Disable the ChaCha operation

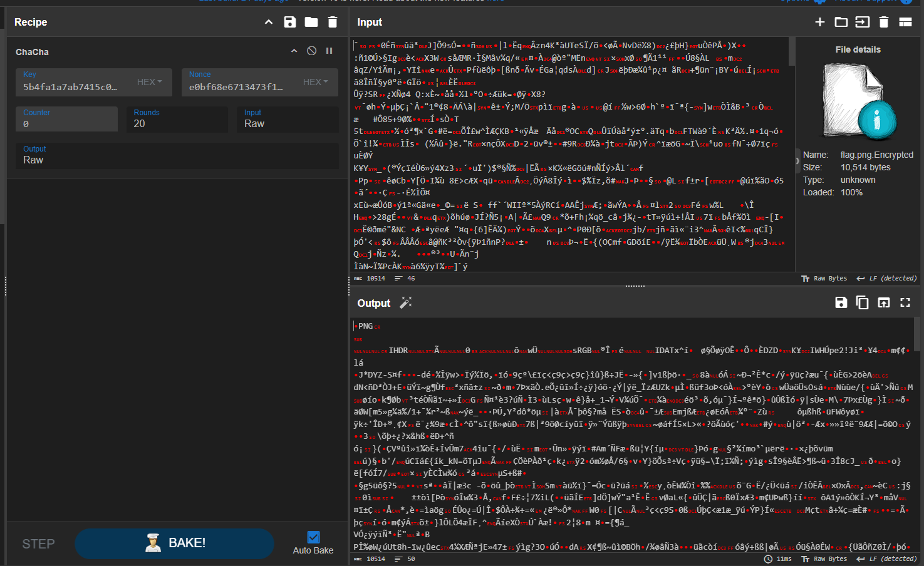pyautogui.click(x=311, y=51)
